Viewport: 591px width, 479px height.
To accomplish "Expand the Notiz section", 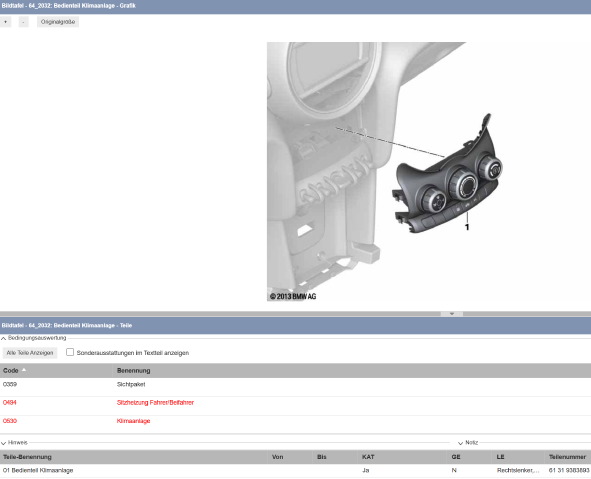I will (460, 443).
